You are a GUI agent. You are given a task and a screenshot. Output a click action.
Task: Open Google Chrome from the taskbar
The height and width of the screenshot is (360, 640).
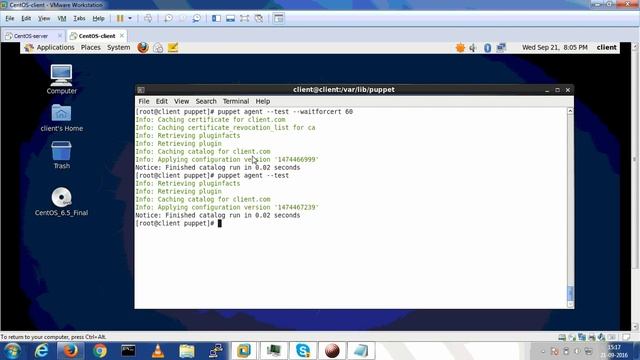(x=100, y=351)
